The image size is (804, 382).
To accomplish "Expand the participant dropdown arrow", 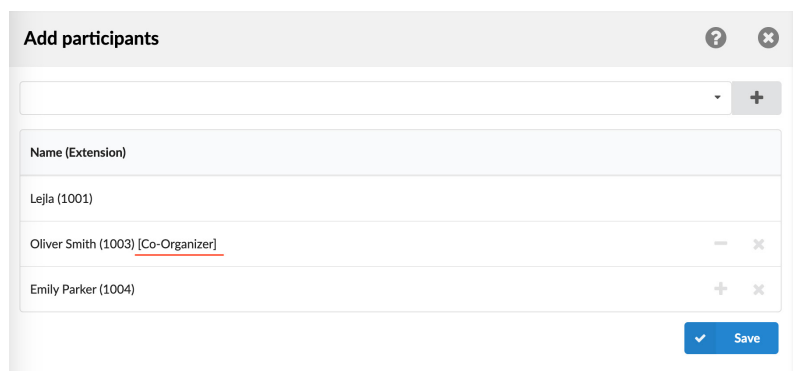I will [717, 97].
